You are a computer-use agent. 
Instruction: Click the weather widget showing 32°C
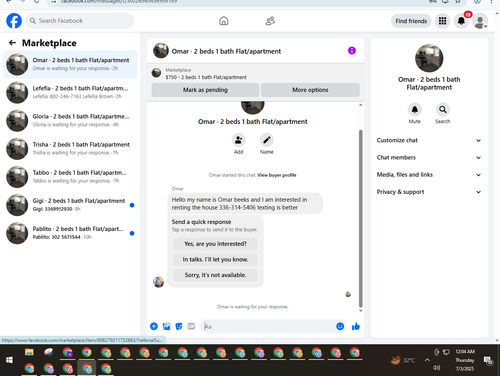[x=404, y=360]
